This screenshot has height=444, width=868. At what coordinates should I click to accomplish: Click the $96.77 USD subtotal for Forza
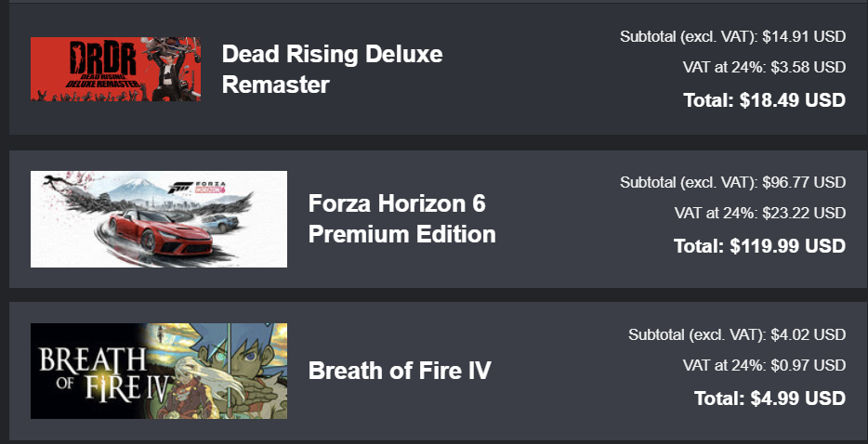[x=732, y=182]
